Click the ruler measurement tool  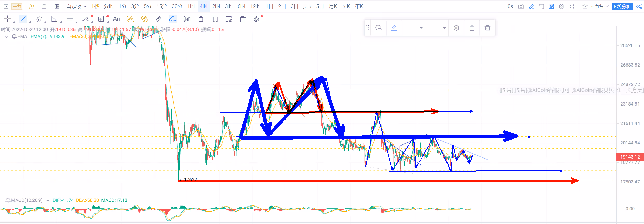pyautogui.click(x=158, y=19)
